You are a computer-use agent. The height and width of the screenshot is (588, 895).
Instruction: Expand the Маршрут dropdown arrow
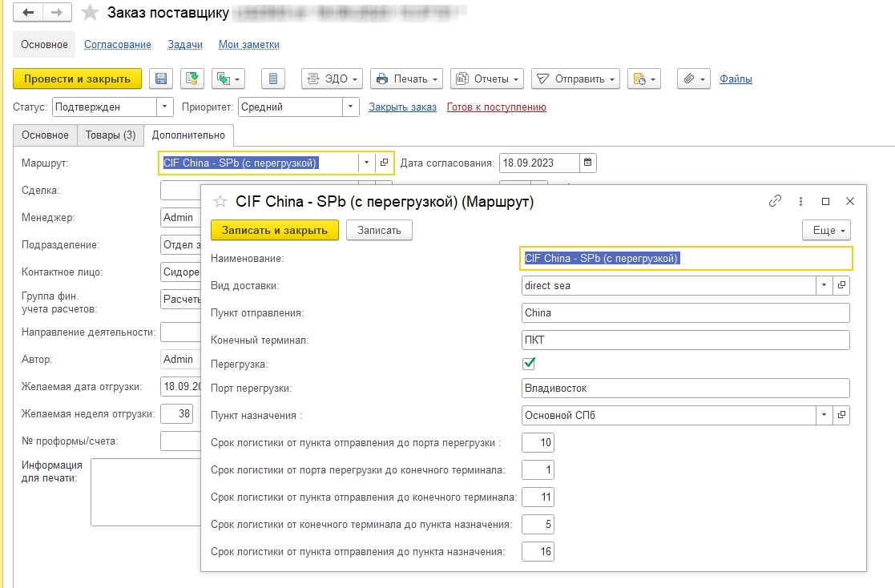coord(366,163)
